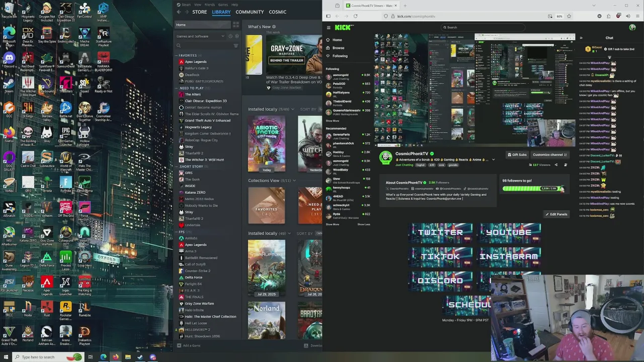Open the Grand Theft Auto V desktop icon
The image size is (644, 362).
(x=9, y=336)
